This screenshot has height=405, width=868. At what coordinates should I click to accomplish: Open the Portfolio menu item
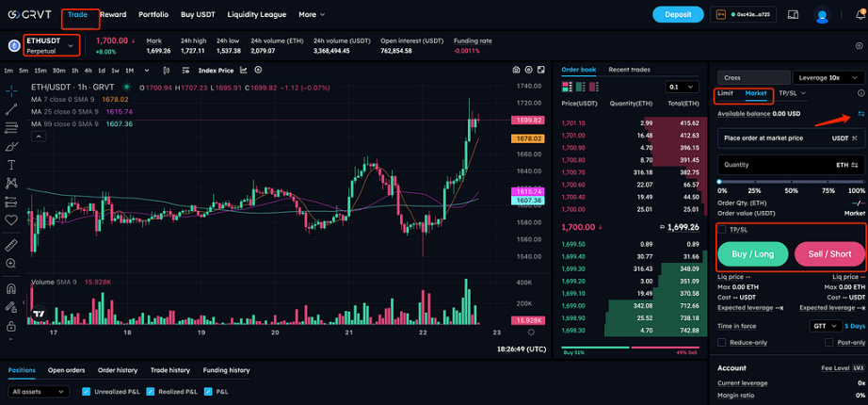tap(153, 14)
